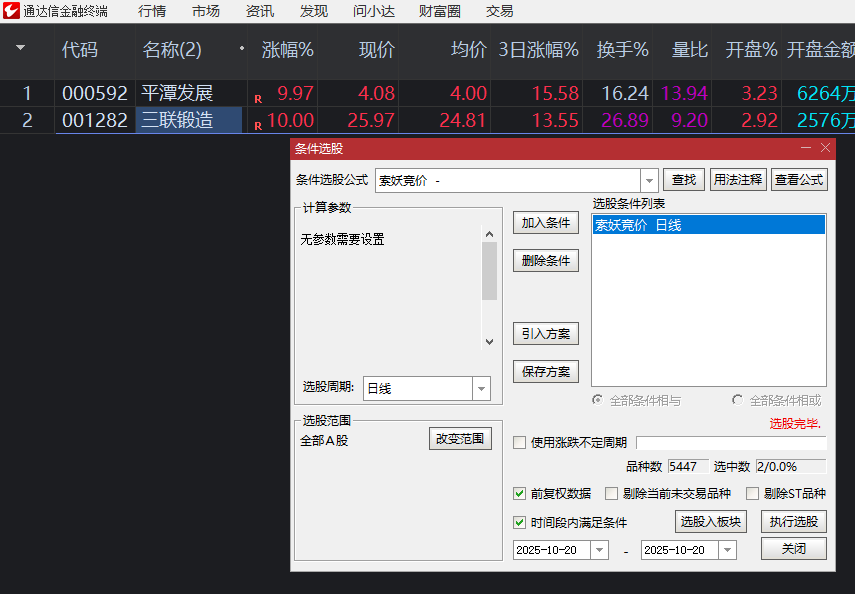Enable the 使用涨跌不定周期 checkbox
Viewport: 855px width, 594px height.
click(x=519, y=443)
